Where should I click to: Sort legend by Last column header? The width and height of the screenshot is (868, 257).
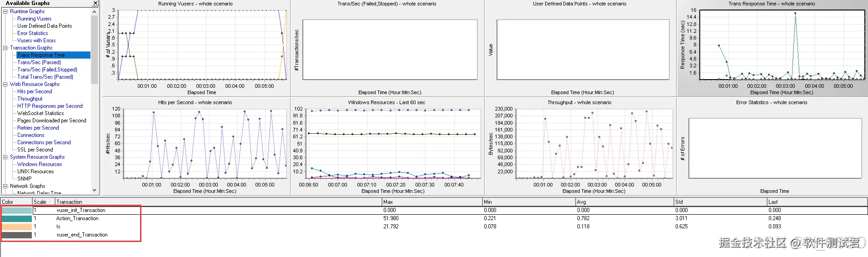[x=817, y=202]
